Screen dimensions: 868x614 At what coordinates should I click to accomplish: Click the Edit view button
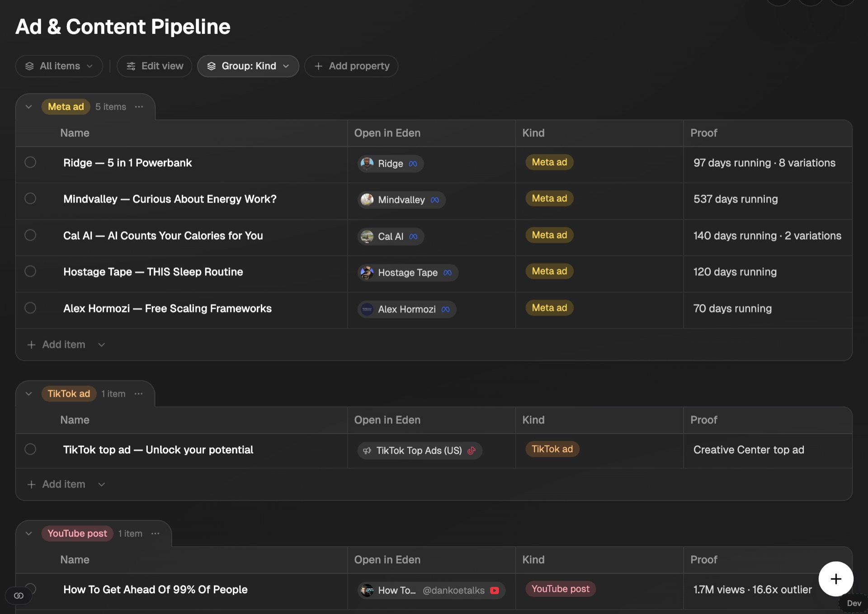click(x=155, y=66)
